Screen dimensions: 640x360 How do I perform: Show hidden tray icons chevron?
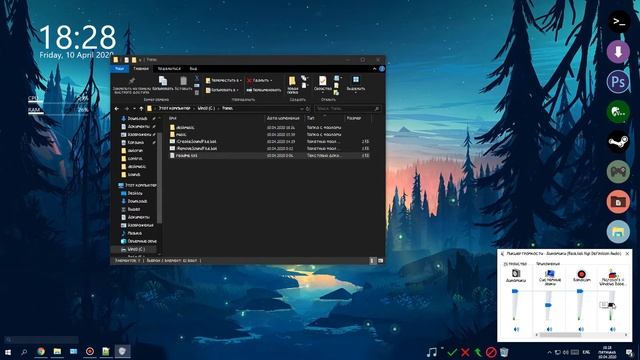pyautogui.click(x=549, y=352)
